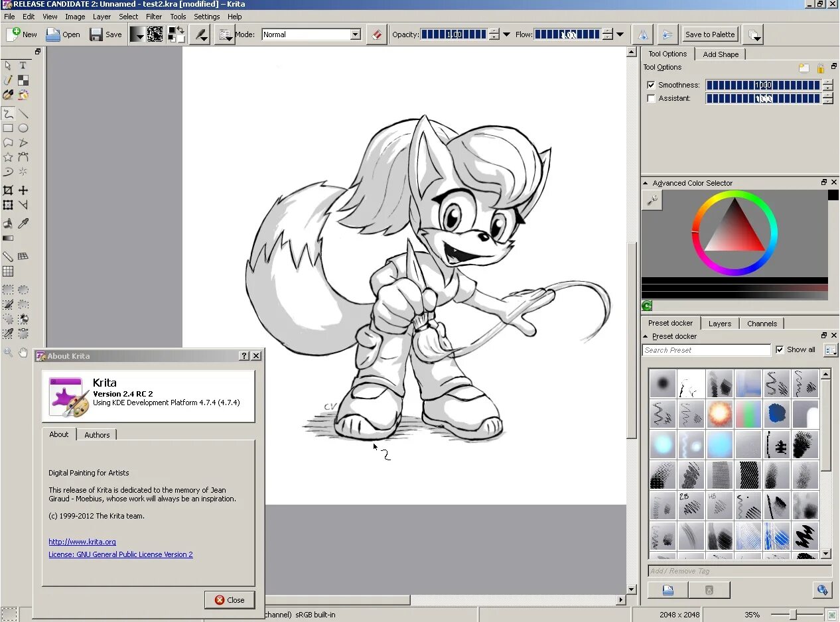Open the Filter menu
Image resolution: width=840 pixels, height=622 pixels.
[x=154, y=17]
